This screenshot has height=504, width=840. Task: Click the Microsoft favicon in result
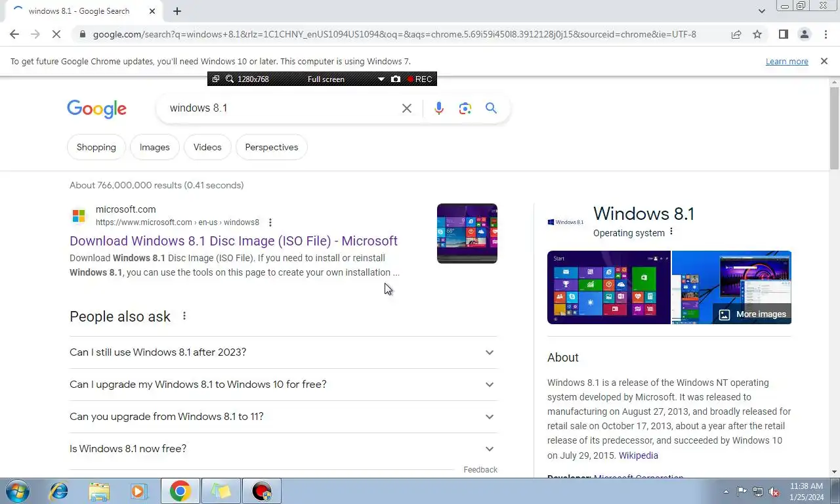pos(79,216)
